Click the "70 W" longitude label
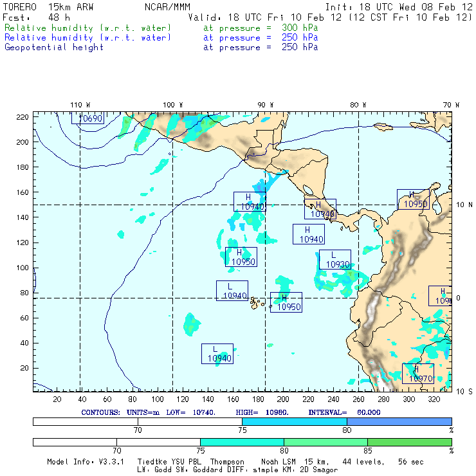The height and width of the screenshot is (476, 476). [x=451, y=105]
